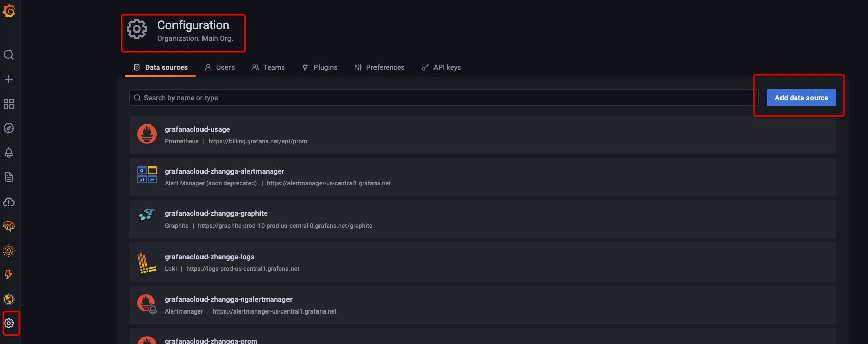Open the Grafana logo home link
The width and height of the screenshot is (868, 344).
coord(9,10)
